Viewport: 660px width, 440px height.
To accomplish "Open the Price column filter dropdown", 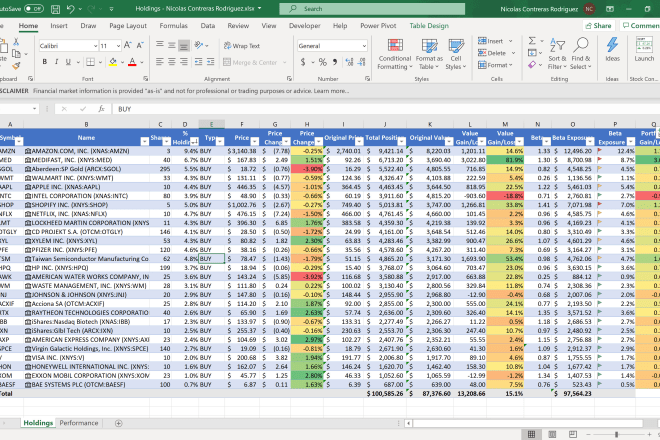I will (255, 142).
